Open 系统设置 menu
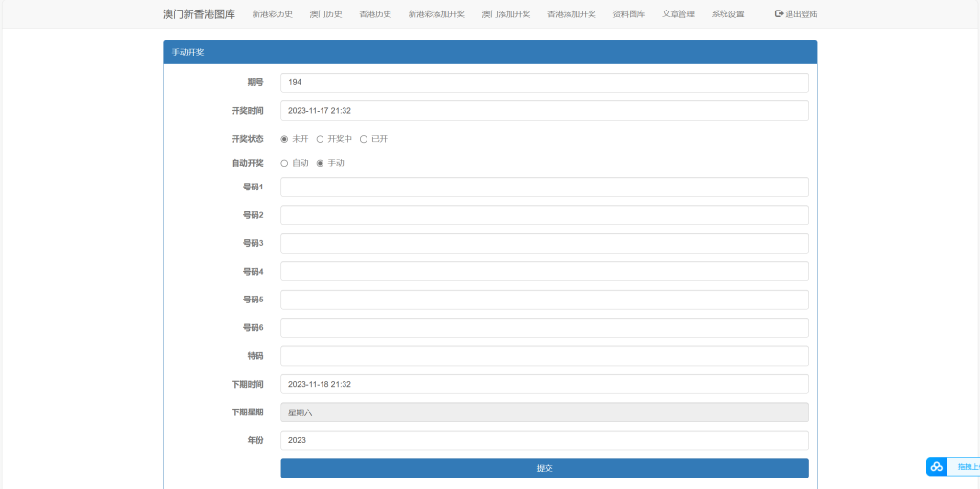Image resolution: width=980 pixels, height=489 pixels. [727, 14]
